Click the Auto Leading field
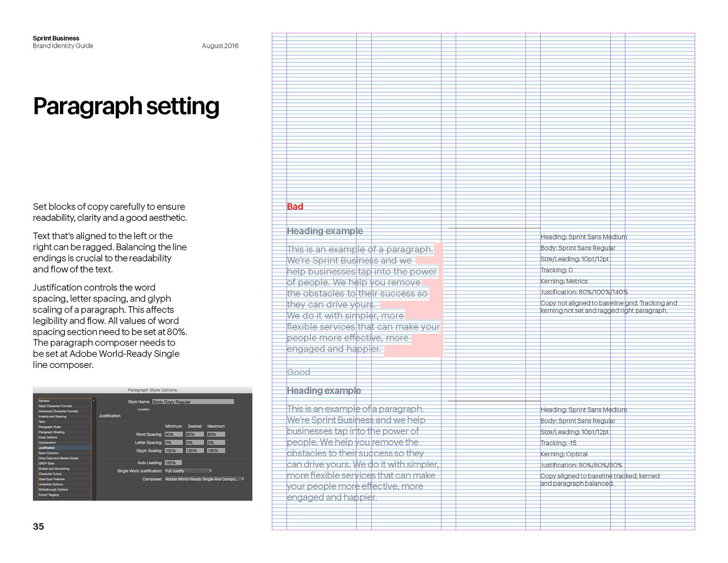 click(x=173, y=463)
